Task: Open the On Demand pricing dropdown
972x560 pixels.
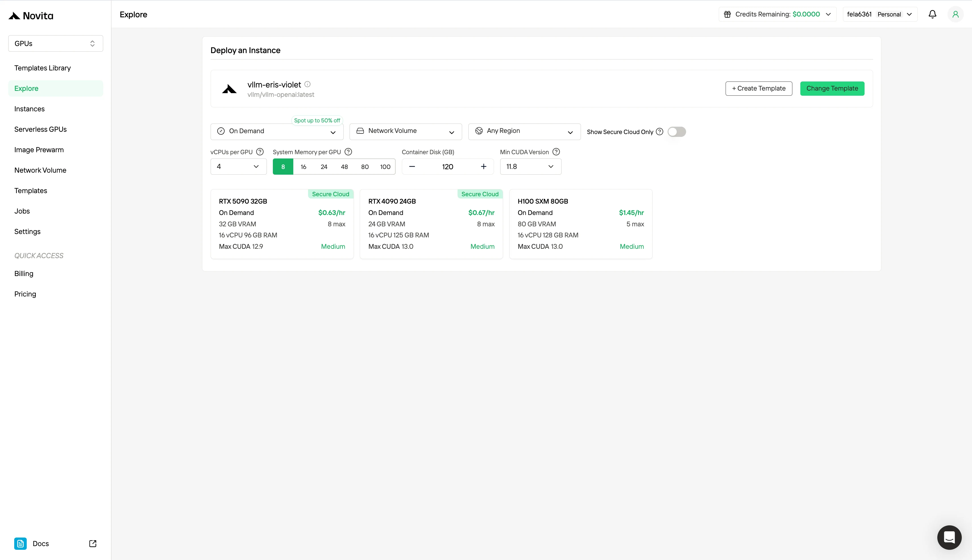Action: [x=277, y=131]
